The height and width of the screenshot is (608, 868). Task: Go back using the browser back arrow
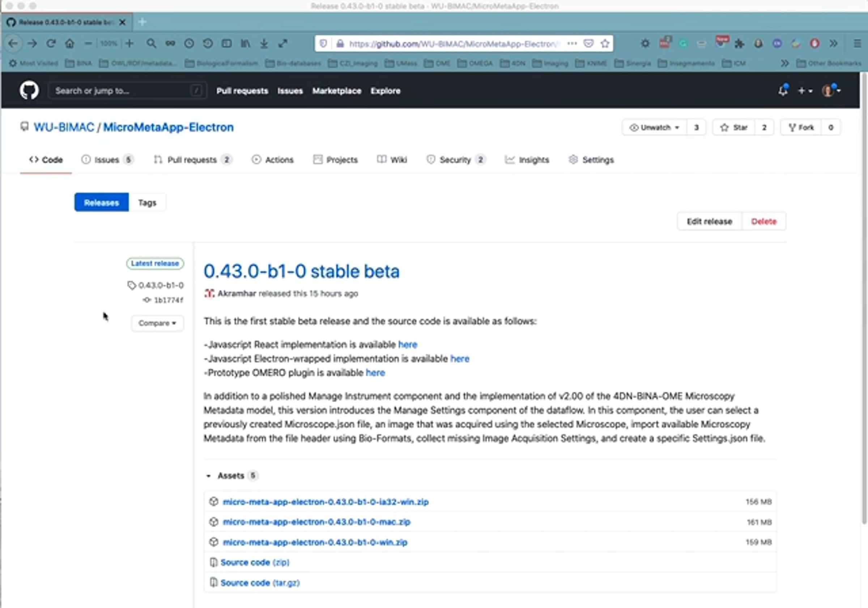coord(13,43)
